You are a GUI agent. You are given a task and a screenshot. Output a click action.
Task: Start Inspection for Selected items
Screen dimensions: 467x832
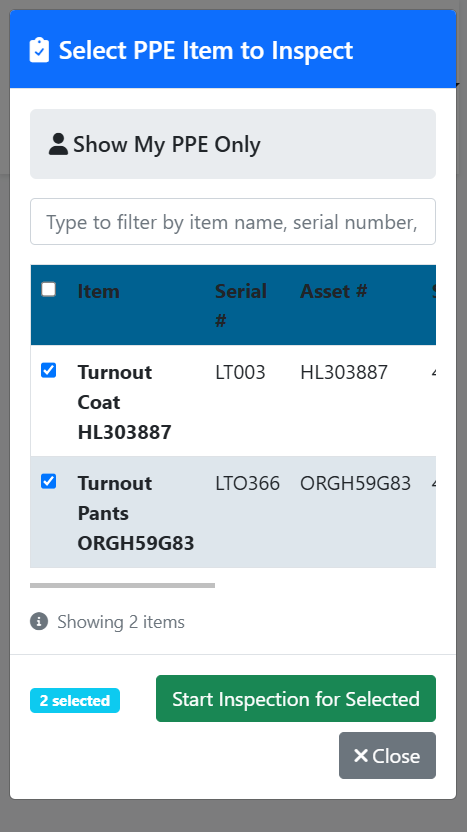296,698
